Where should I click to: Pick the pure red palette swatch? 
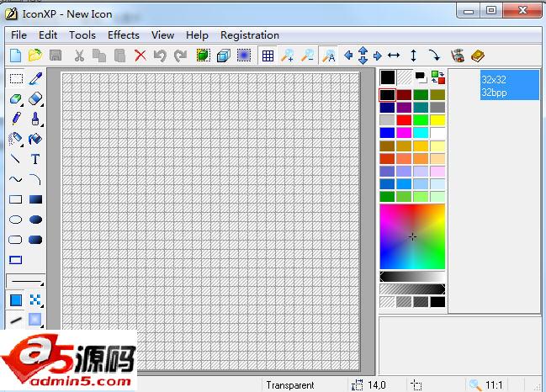[404, 120]
